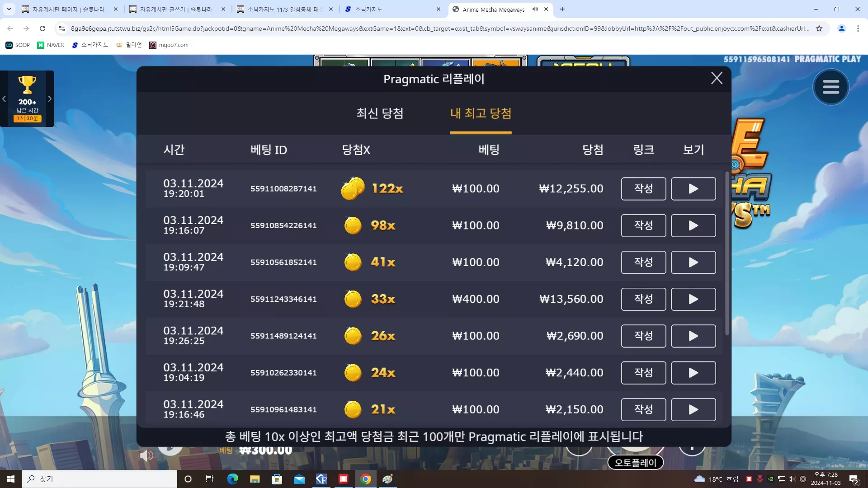
Task: Open the NAVER bookmark
Action: [x=51, y=45]
